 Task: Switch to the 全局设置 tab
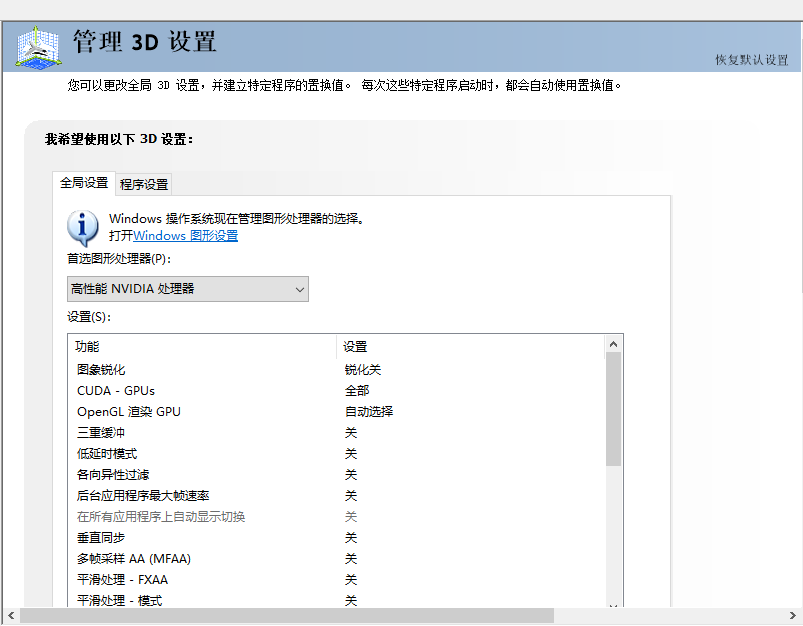pyautogui.click(x=84, y=183)
